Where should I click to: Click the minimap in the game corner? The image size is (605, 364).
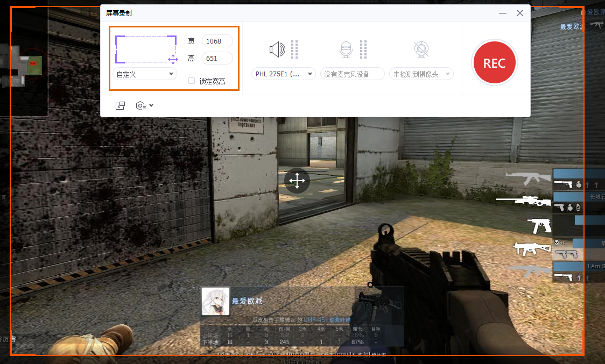(24, 62)
